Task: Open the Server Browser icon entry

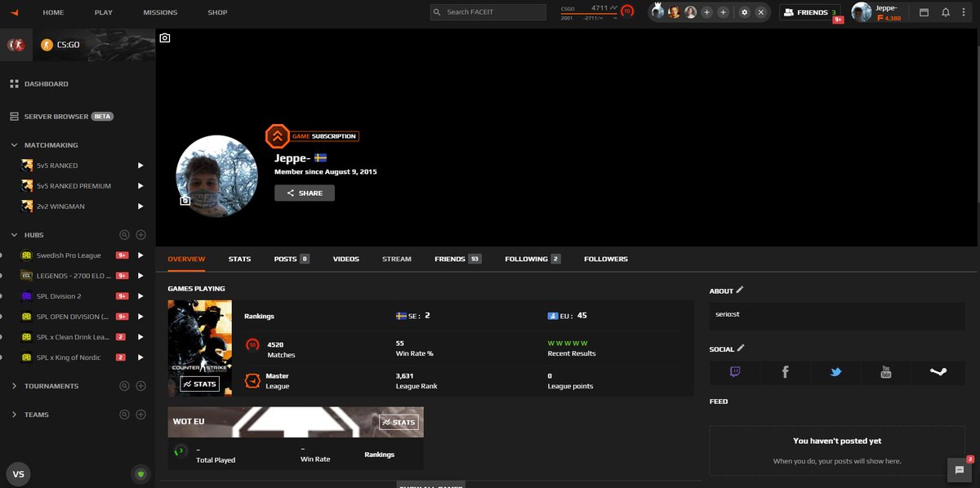Action: pos(14,117)
